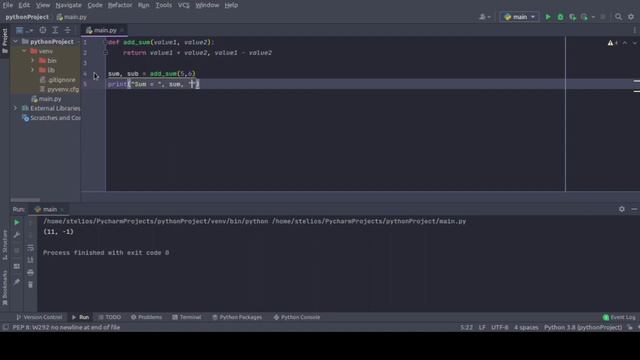Open IDE settings gear in top toolbar

click(631, 17)
